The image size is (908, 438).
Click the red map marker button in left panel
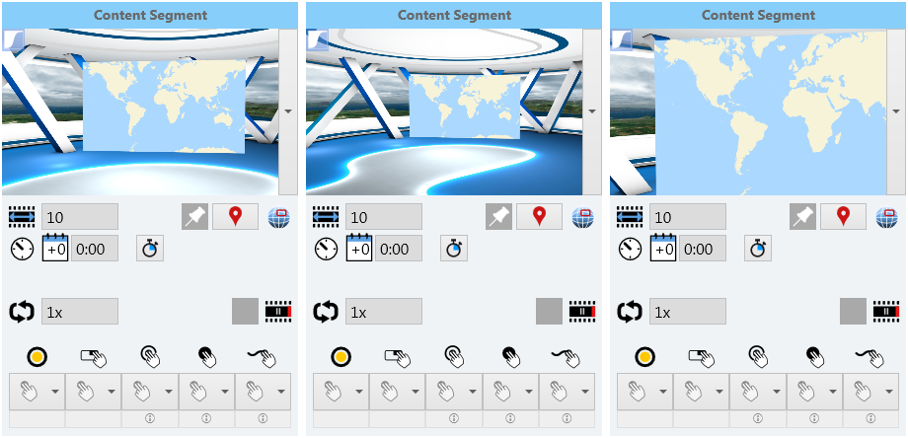click(x=235, y=217)
